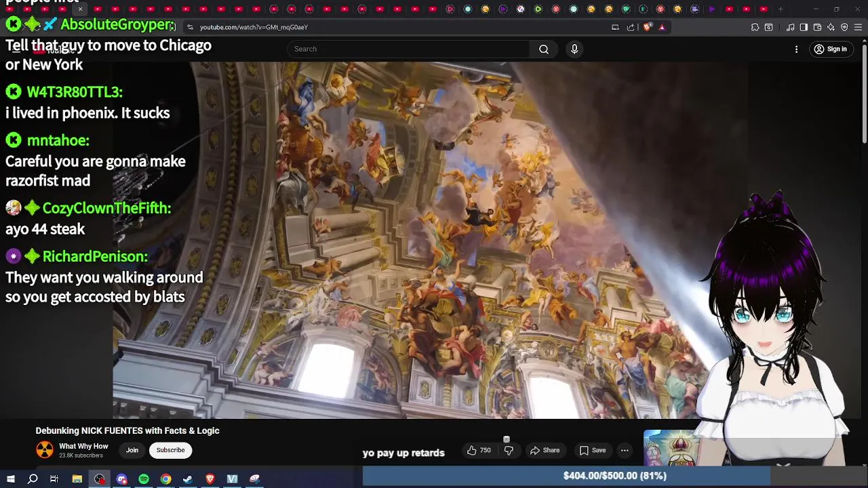Open Brave browser from taskbar
Screen dimensions: 868x488
[210, 479]
